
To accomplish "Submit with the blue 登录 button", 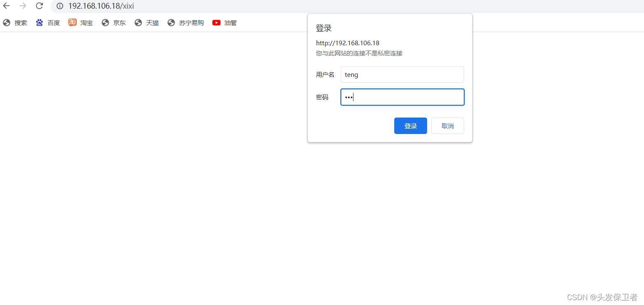I will [411, 126].
